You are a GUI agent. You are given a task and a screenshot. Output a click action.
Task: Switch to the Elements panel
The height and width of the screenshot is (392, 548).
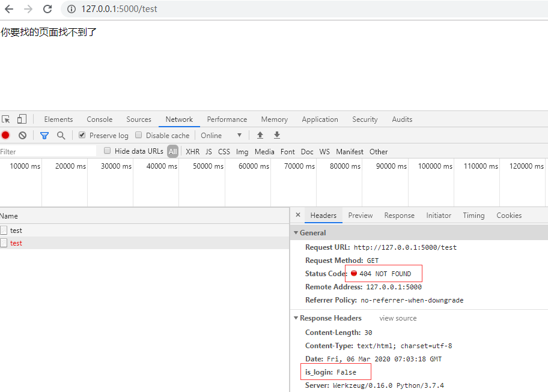click(x=58, y=119)
